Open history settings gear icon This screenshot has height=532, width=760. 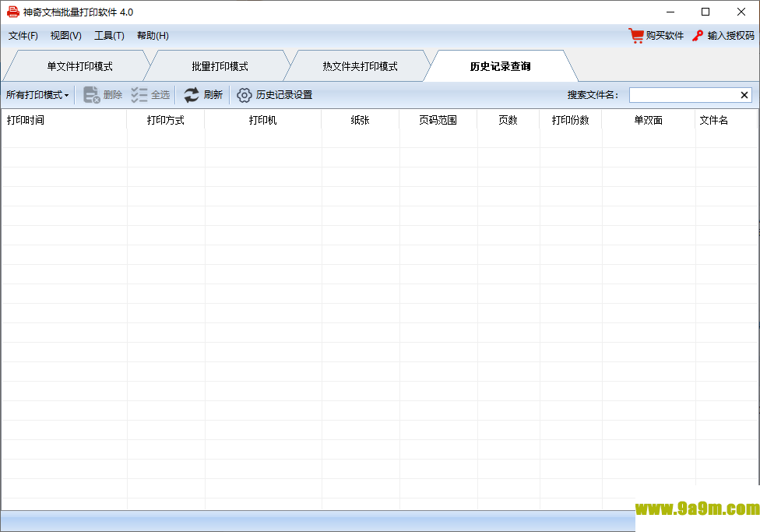tap(245, 95)
